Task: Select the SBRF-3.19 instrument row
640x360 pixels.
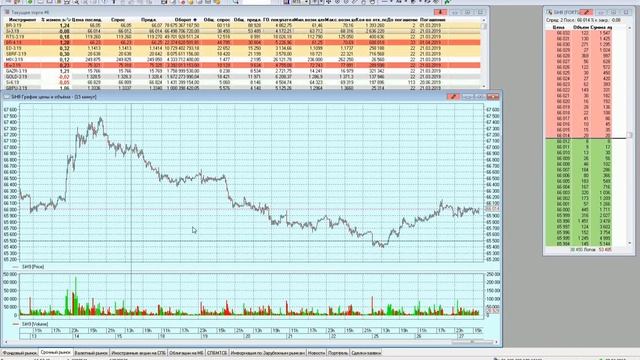Action: click(x=241, y=54)
